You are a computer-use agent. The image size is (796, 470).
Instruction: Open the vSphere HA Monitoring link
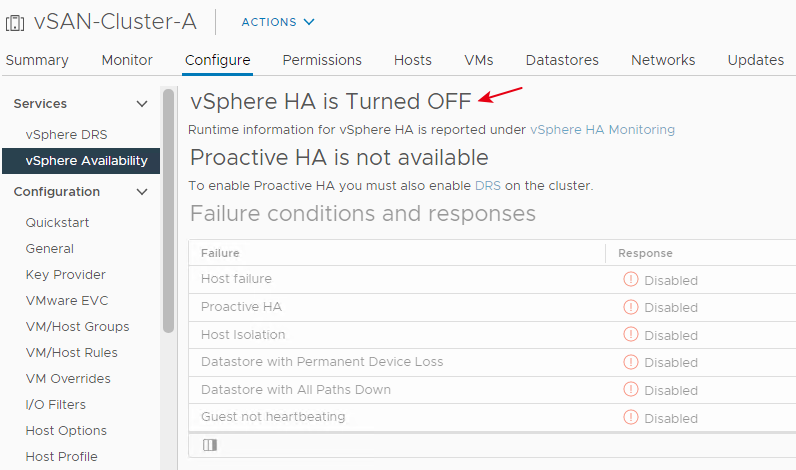point(602,130)
